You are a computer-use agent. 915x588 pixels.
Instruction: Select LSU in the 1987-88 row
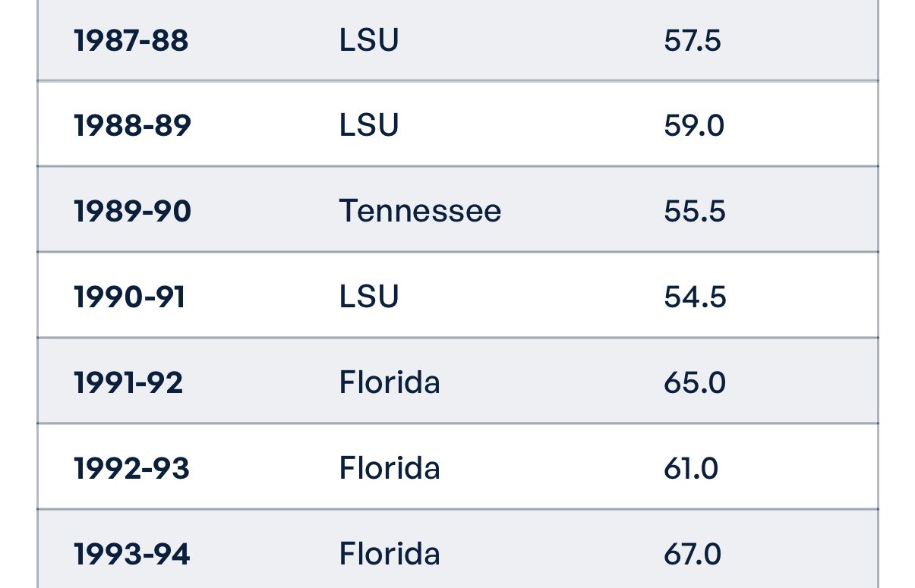368,40
